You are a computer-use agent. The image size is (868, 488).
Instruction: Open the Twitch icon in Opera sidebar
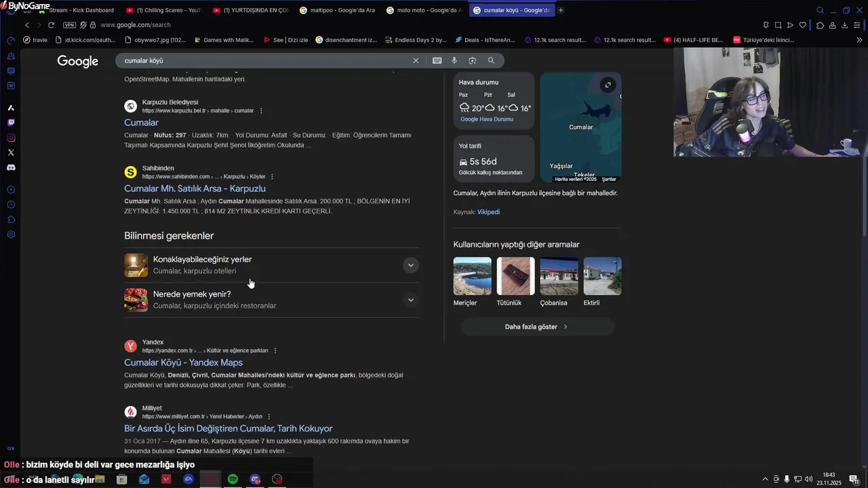pyautogui.click(x=11, y=123)
